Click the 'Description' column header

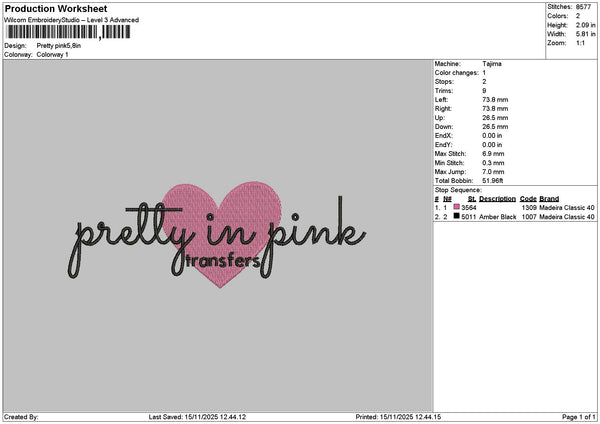coord(497,199)
